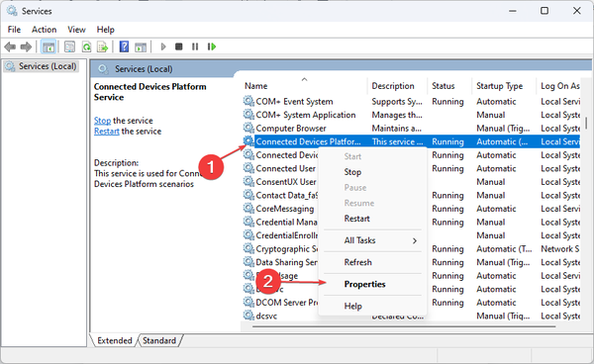The width and height of the screenshot is (594, 364).
Task: Sort by the Status column header
Action: [449, 86]
